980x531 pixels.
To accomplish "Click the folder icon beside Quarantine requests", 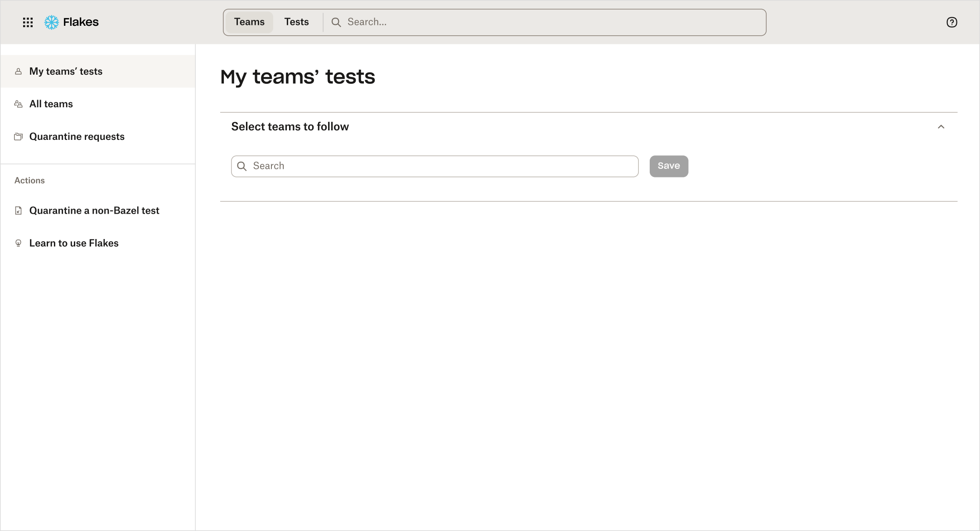I will (19, 137).
